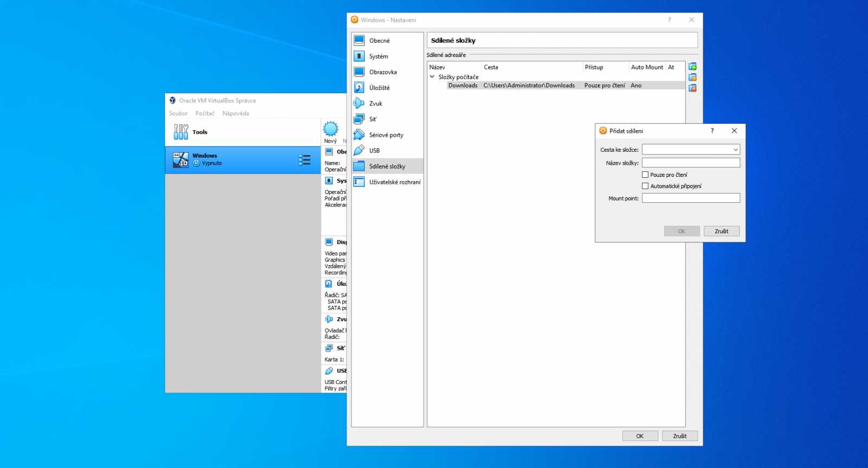Open the Cesta ke složce dropdown
Screen dimensions: 868x468
(736, 150)
